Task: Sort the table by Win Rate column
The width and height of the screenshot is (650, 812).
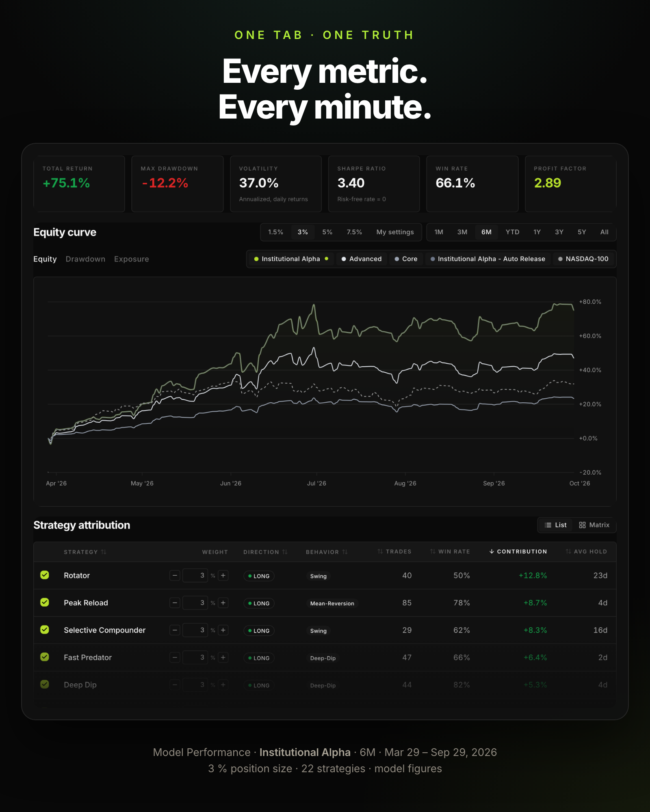Action: [x=450, y=551]
